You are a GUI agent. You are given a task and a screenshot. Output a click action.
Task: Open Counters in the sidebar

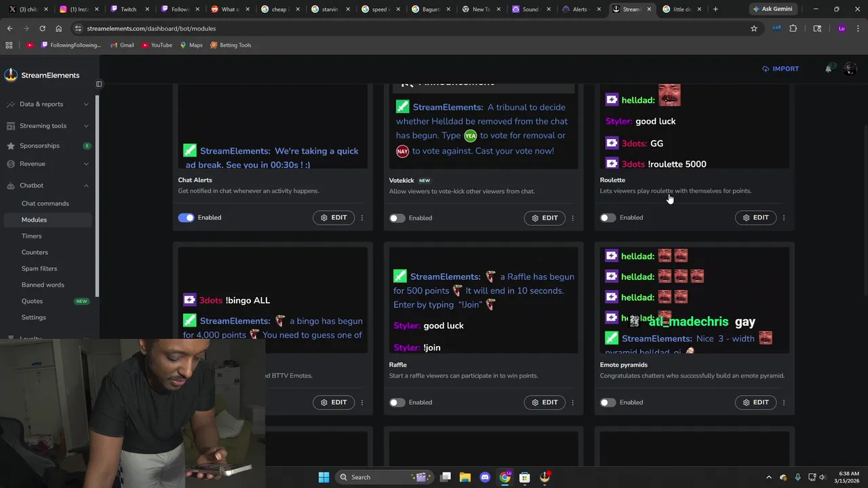pos(35,252)
